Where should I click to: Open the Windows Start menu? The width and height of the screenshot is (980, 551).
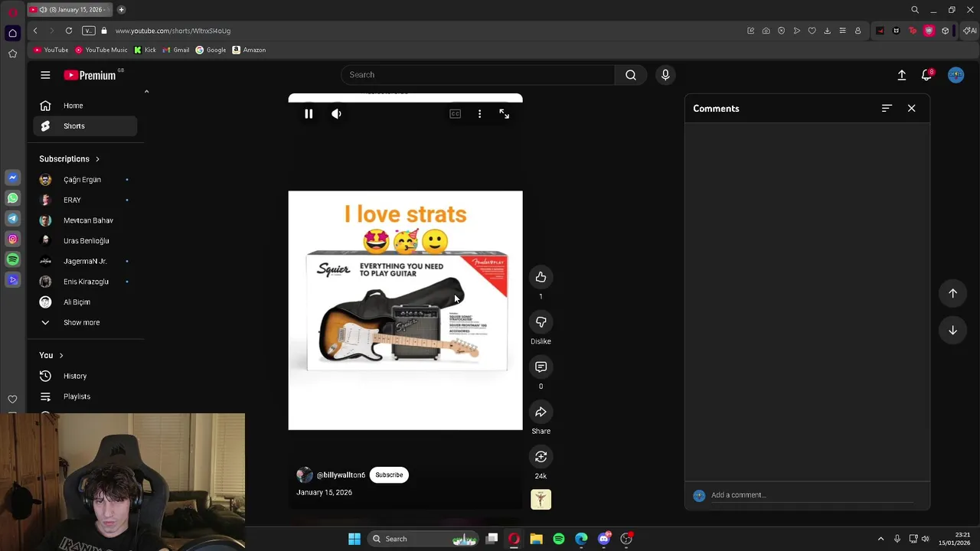[354, 539]
